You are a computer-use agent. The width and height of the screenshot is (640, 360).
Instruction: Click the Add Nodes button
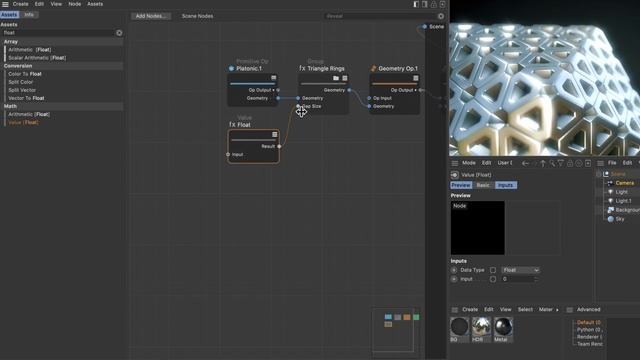click(x=151, y=16)
